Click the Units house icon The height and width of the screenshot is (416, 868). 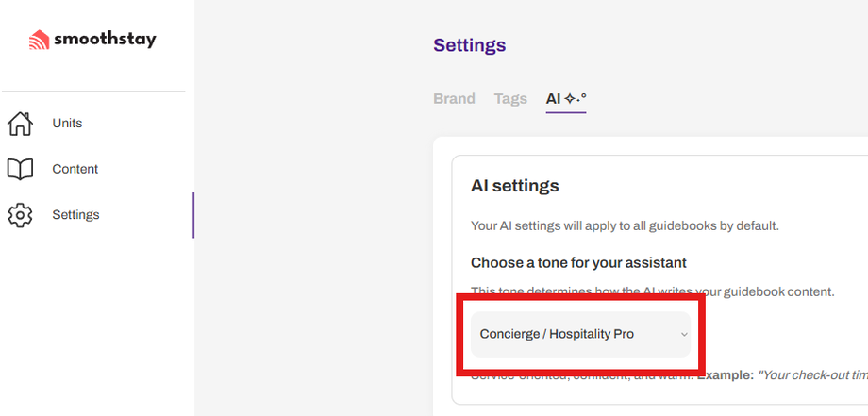[x=20, y=124]
